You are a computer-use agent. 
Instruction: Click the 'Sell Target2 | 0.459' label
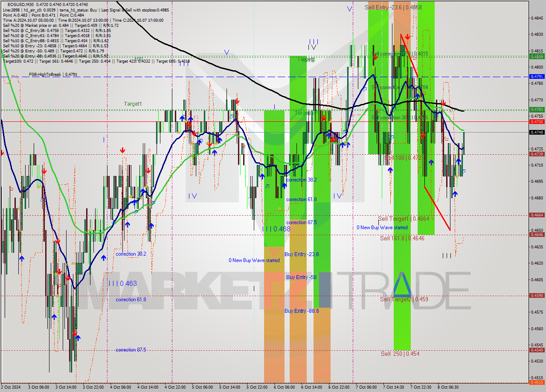pyautogui.click(x=404, y=299)
